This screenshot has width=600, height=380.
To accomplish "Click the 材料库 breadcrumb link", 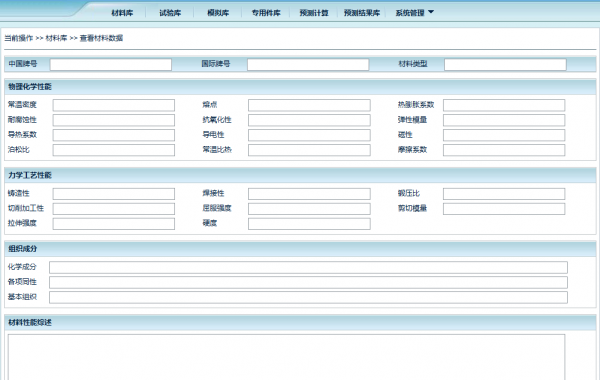I will tap(56, 38).
